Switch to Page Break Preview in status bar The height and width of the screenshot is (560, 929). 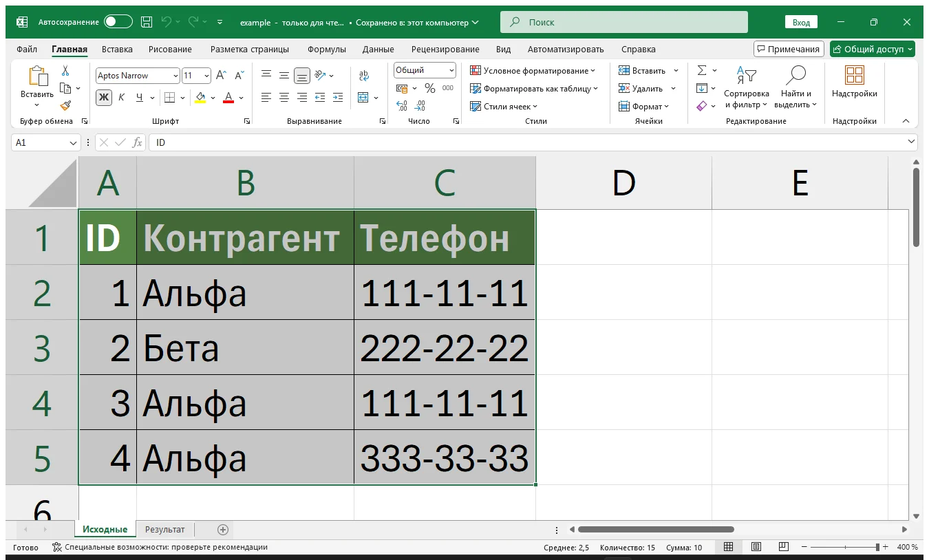(x=783, y=547)
